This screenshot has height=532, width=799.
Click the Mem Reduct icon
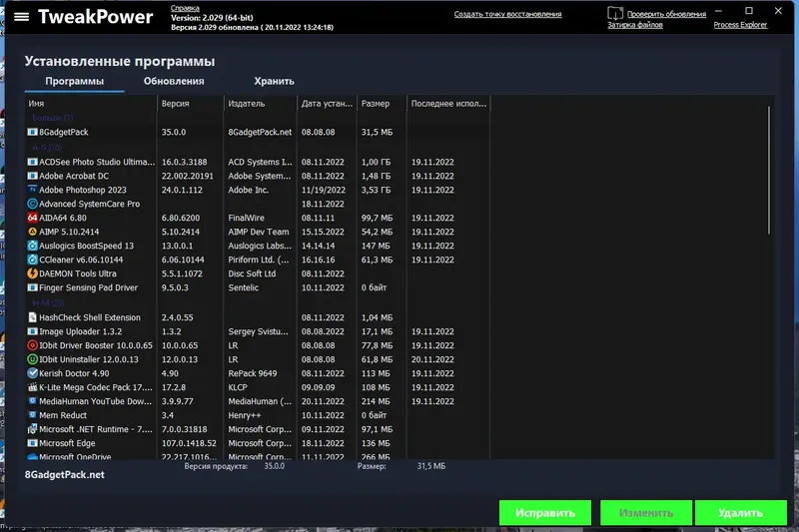click(x=33, y=415)
